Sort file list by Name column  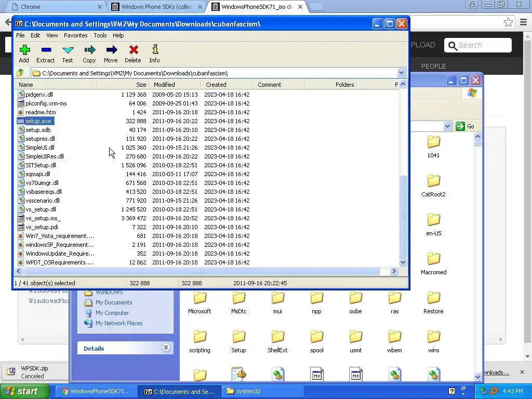coord(56,85)
